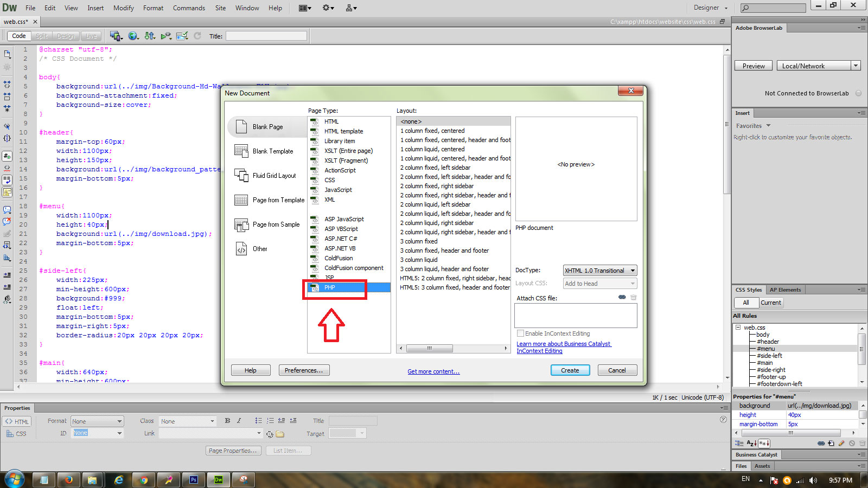Open Adobe BrowserLab panel options menu
868x488 pixels.
pos(861,28)
